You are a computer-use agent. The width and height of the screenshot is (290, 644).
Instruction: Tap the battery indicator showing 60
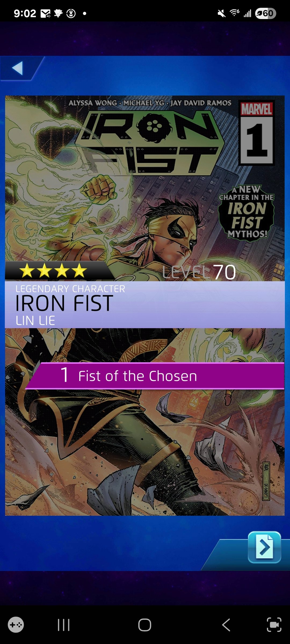tap(266, 13)
